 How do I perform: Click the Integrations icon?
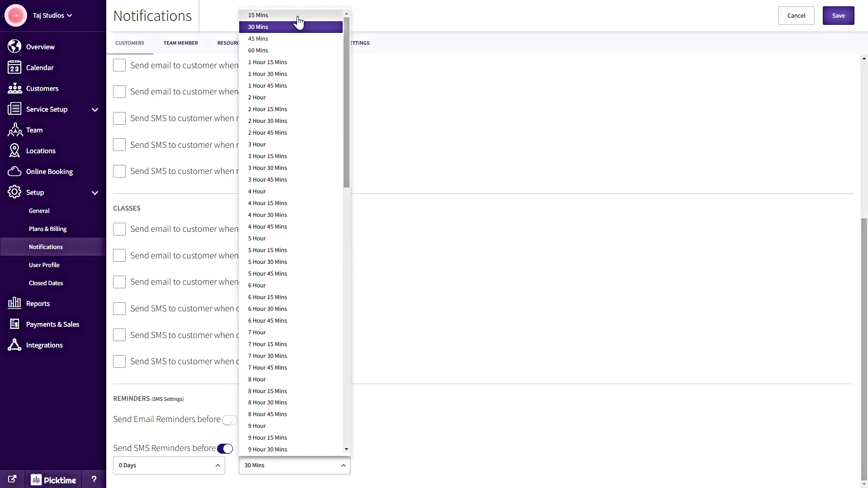pyautogui.click(x=14, y=345)
